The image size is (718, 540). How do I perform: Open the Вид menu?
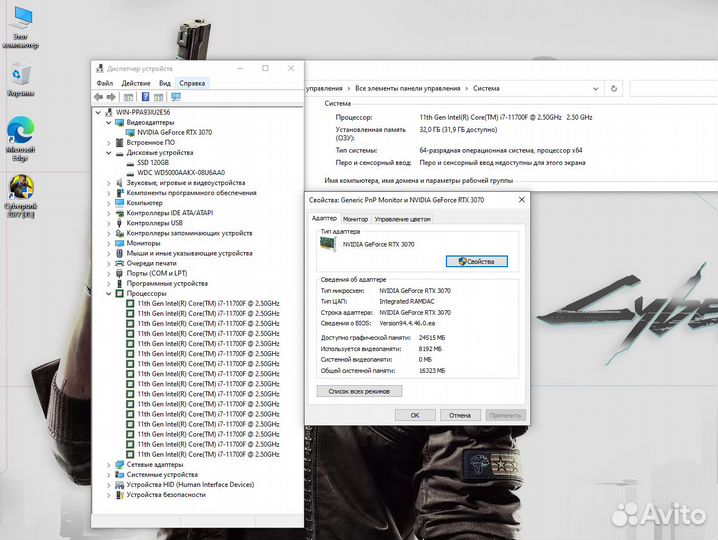click(165, 83)
